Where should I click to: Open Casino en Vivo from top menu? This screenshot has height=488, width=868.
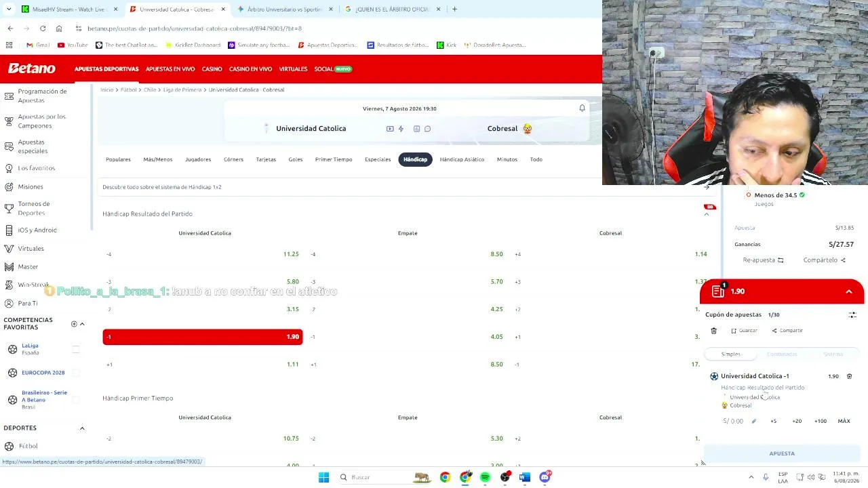tap(250, 69)
